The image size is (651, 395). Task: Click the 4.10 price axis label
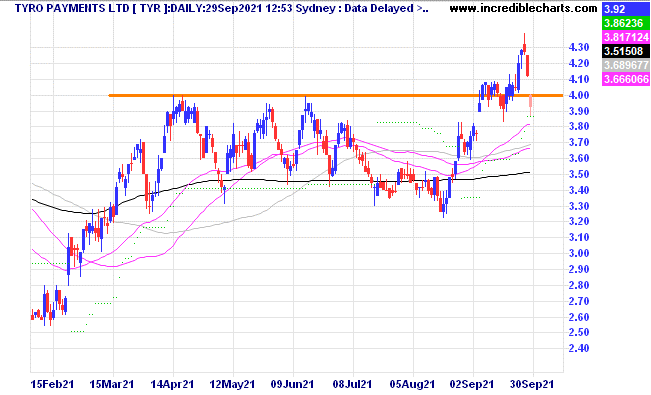pos(579,79)
